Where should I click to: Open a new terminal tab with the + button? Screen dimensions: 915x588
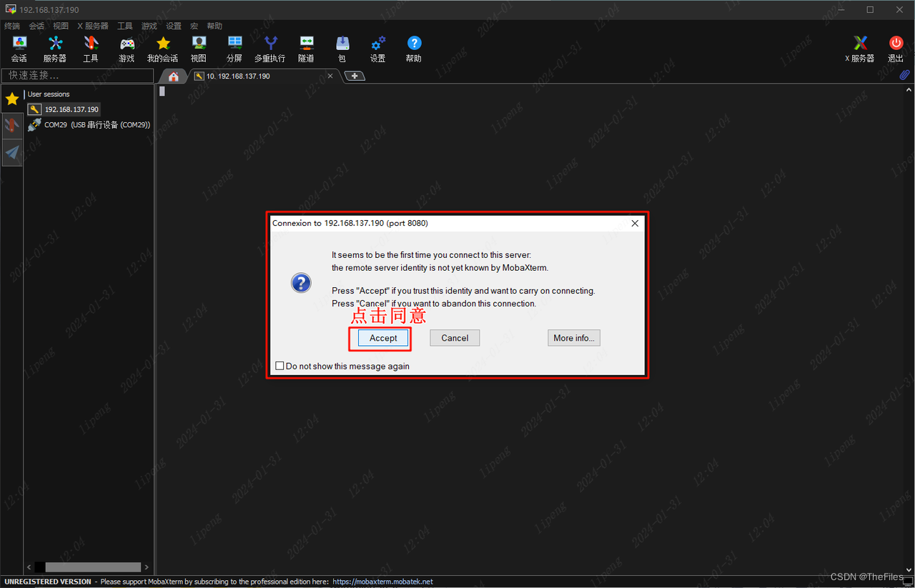click(354, 76)
